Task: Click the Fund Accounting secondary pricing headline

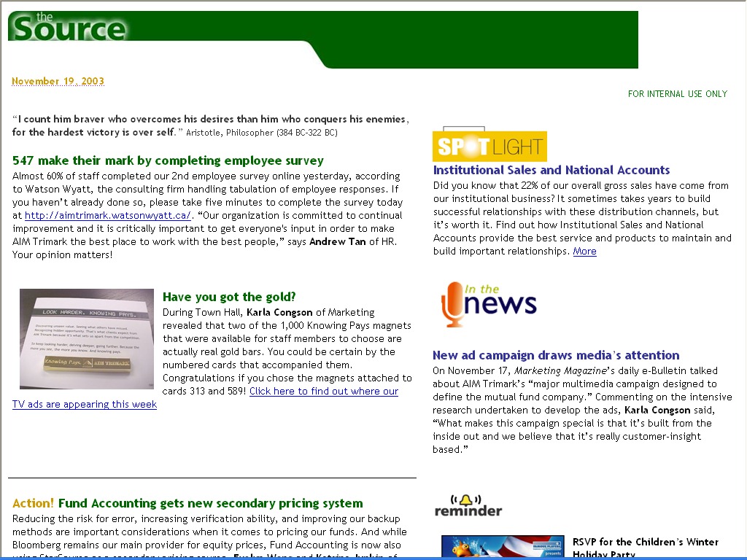Action: [x=210, y=503]
